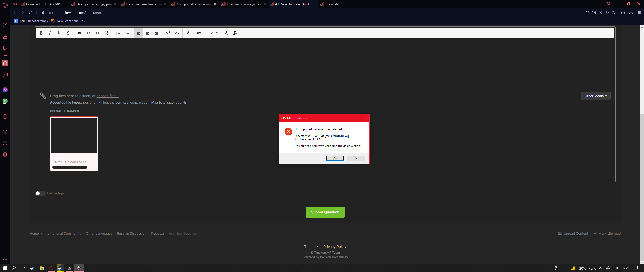Open the text color picker
The width and height of the screenshot is (644, 272).
click(189, 33)
